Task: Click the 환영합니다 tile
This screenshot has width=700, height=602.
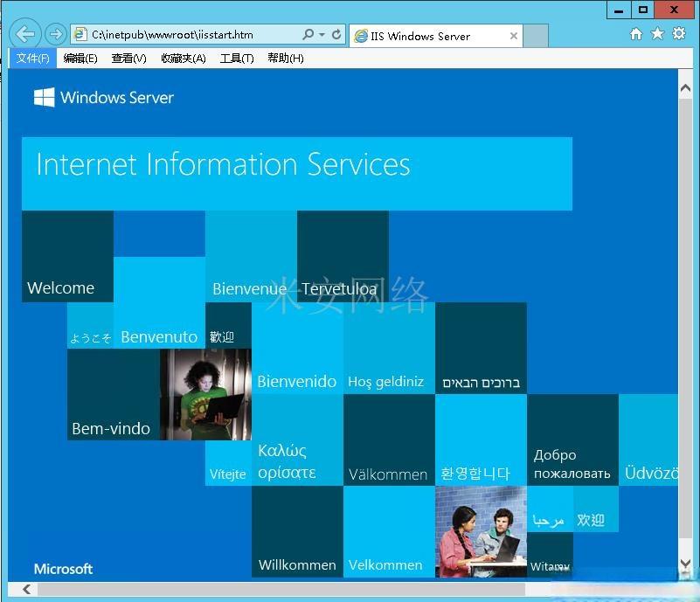Action: 481,439
